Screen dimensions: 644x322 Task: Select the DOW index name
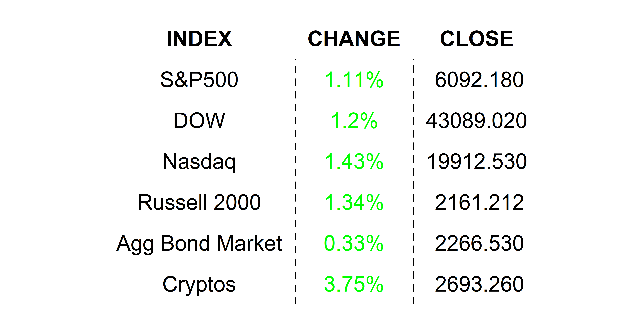[199, 121]
